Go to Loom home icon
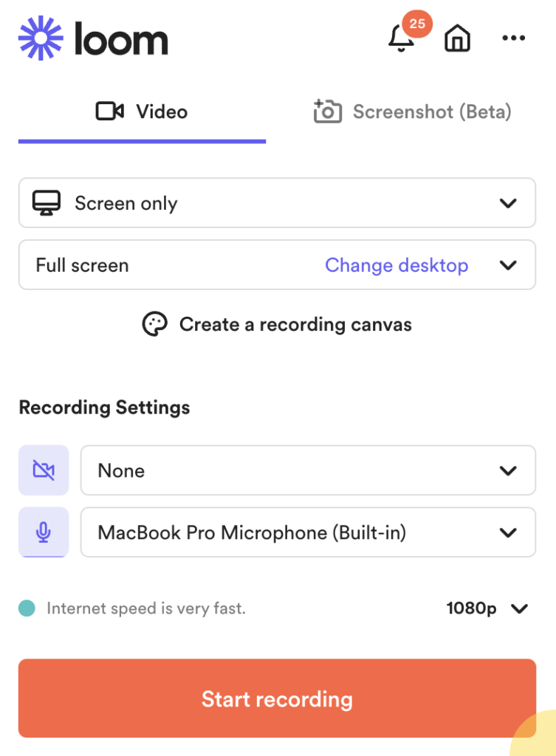556x756 pixels. coord(457,39)
